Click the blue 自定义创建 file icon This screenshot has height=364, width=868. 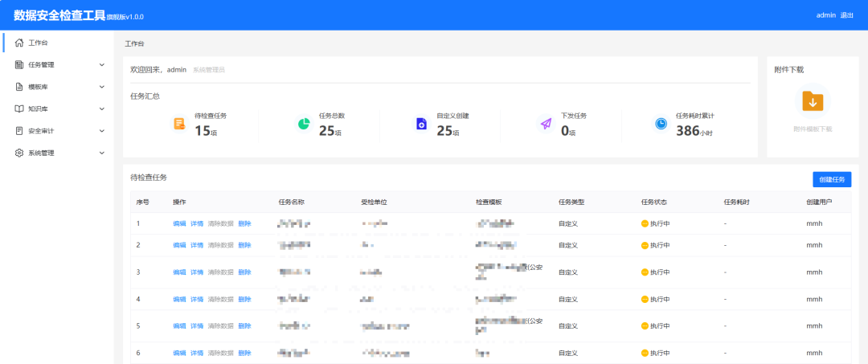click(x=421, y=124)
